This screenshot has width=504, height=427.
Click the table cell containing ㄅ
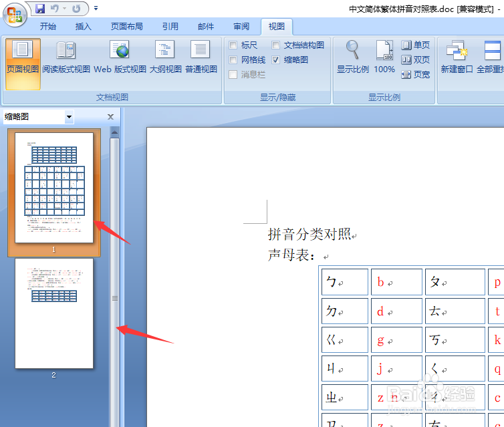(x=344, y=282)
